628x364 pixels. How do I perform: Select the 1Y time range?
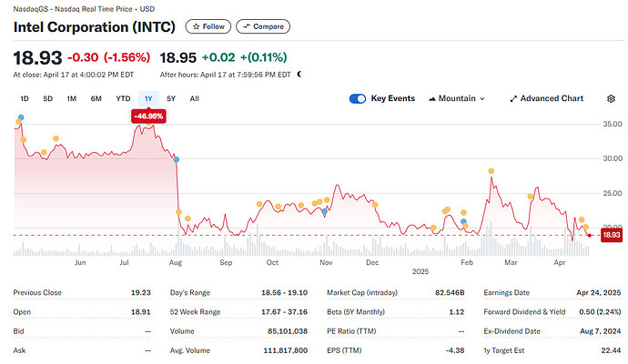pos(148,98)
